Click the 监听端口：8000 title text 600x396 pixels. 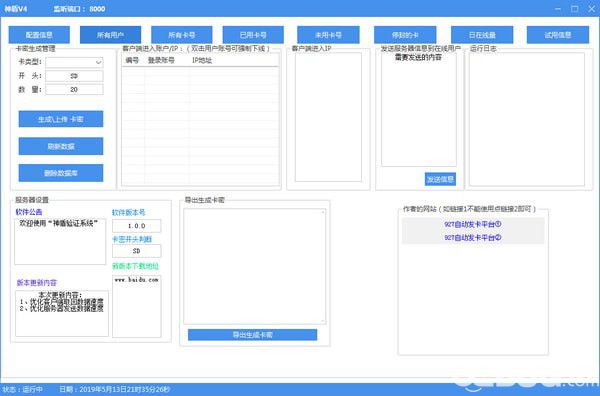pos(79,8)
